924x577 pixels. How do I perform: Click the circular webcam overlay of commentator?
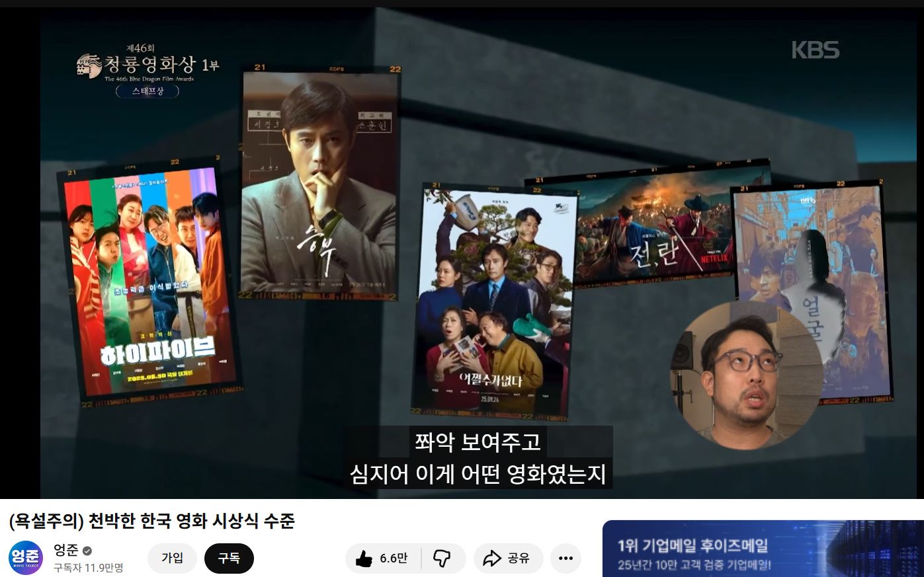[746, 375]
